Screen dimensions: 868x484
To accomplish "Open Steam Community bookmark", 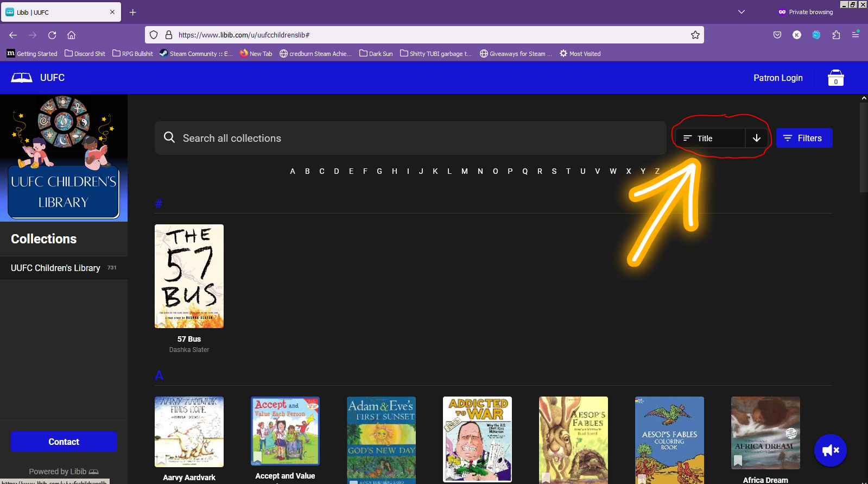I will 196,54.
